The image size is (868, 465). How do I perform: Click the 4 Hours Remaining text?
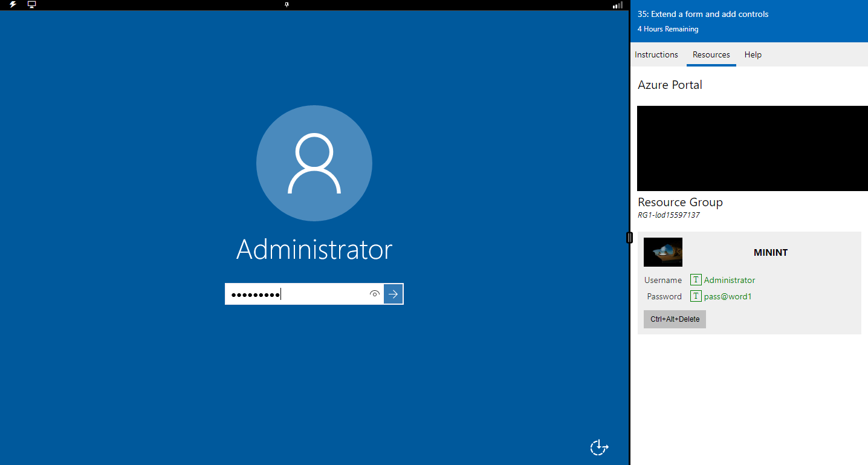pyautogui.click(x=668, y=29)
